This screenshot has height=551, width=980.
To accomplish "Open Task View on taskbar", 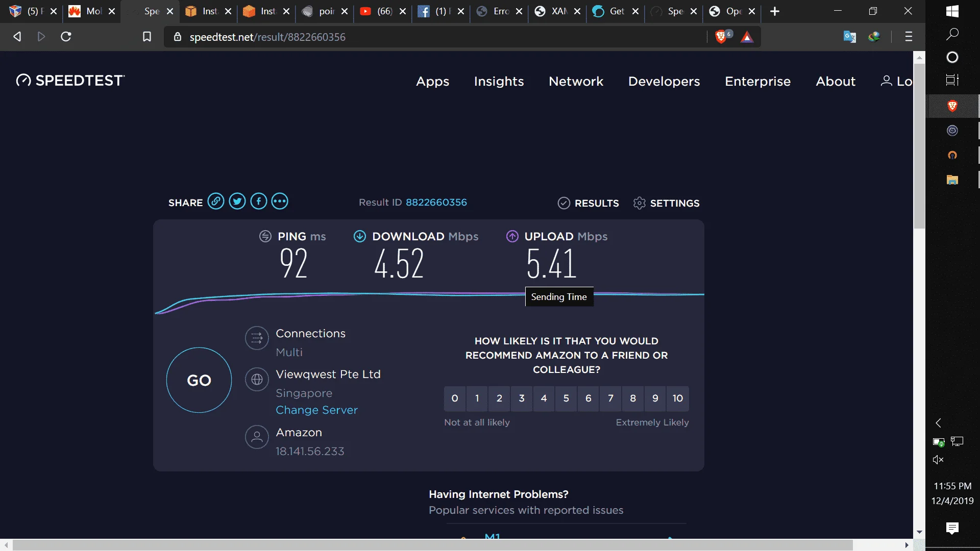I will point(952,80).
